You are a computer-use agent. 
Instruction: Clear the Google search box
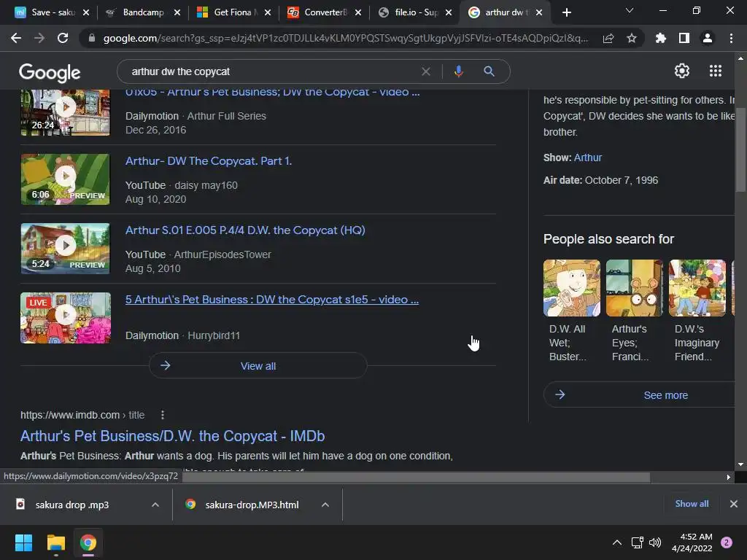[x=426, y=71]
